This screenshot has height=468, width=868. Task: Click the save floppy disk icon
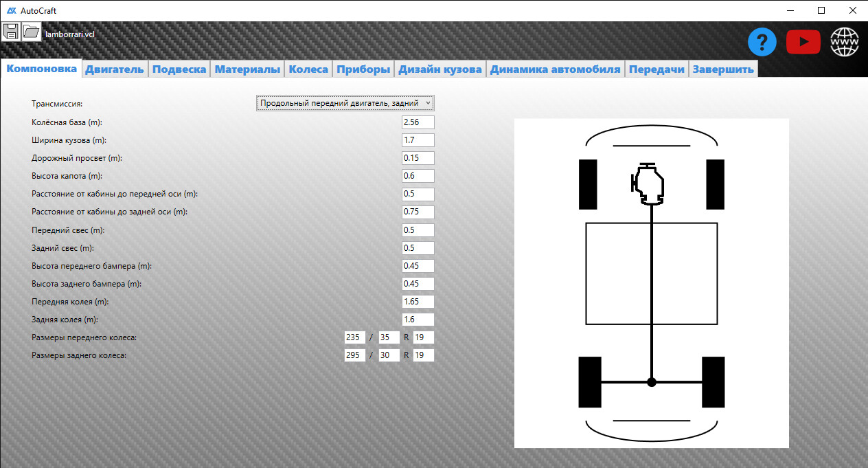(x=11, y=32)
